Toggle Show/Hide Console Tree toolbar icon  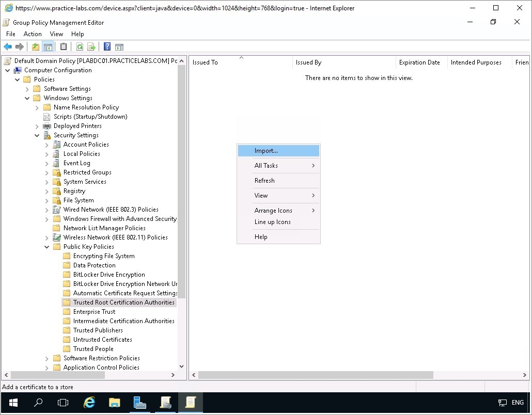pos(48,47)
